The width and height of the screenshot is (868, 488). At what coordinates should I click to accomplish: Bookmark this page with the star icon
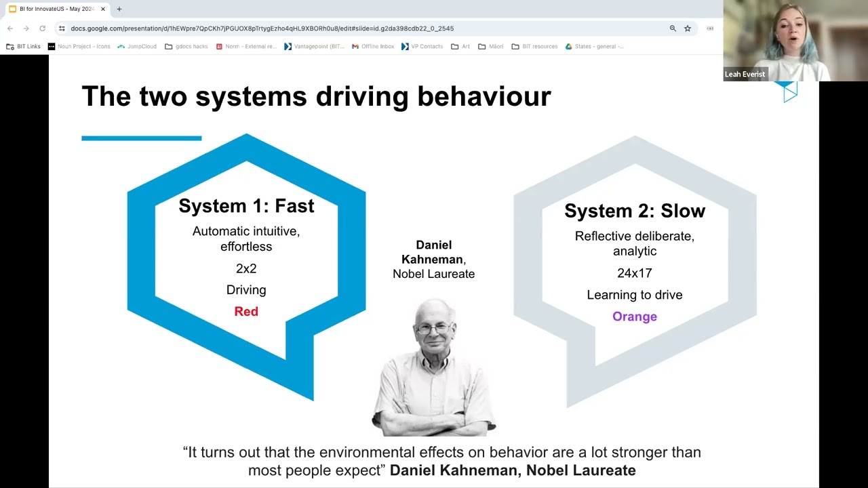pyautogui.click(x=688, y=28)
